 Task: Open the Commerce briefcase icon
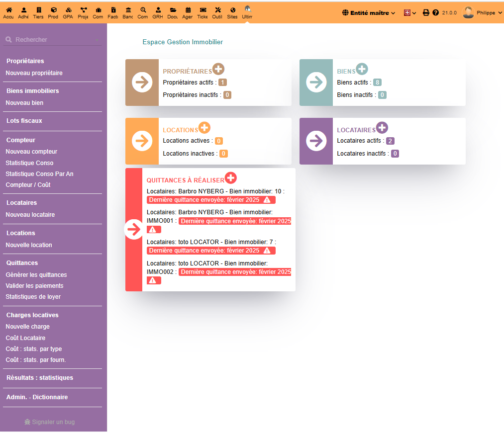click(99, 10)
